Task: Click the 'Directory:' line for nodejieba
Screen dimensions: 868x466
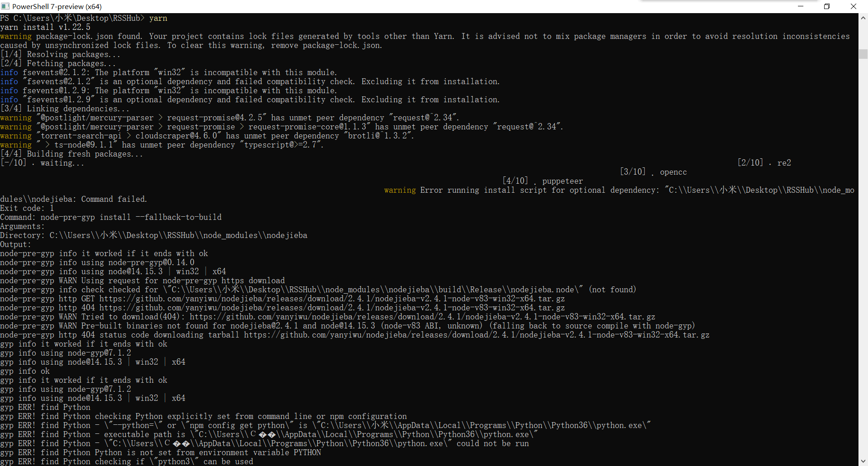Action: (x=154, y=235)
